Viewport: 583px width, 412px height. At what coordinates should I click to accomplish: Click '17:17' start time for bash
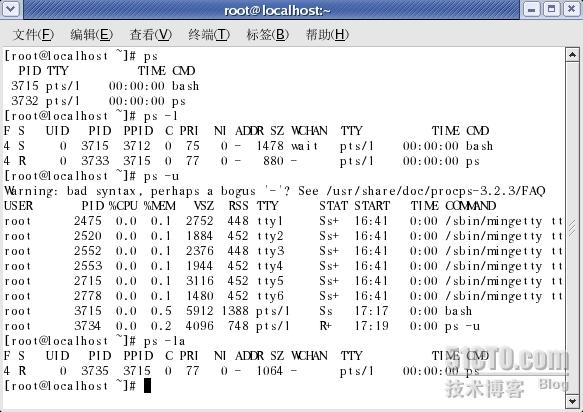(x=371, y=311)
